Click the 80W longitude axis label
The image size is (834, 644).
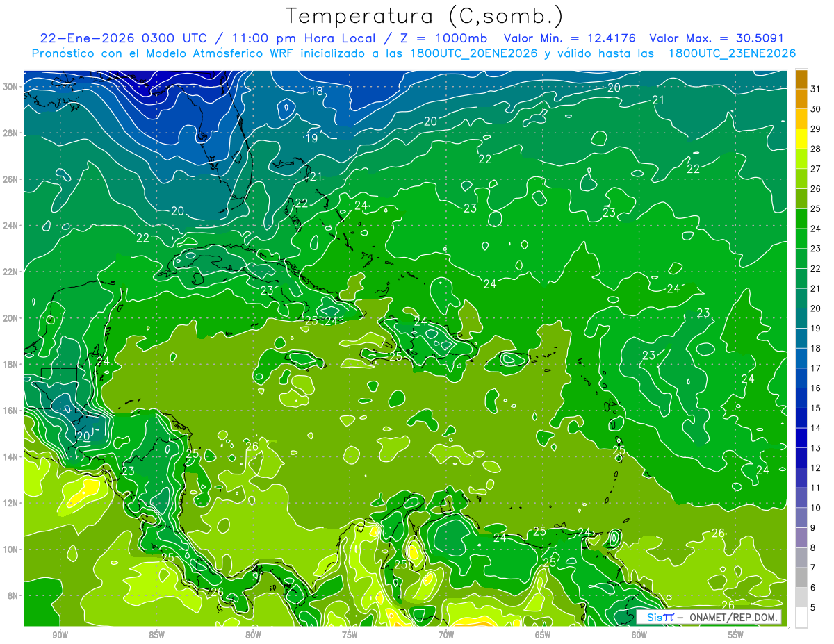click(x=253, y=635)
